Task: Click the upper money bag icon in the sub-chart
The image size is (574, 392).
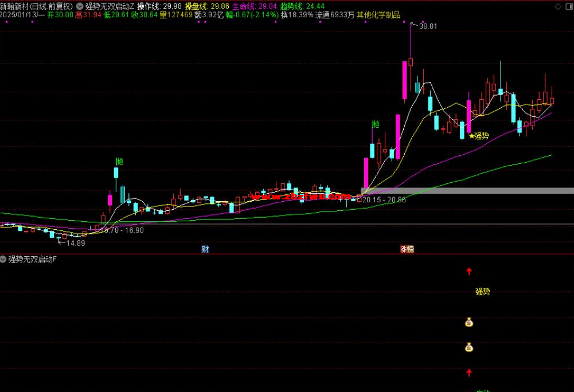Action: coord(469,323)
